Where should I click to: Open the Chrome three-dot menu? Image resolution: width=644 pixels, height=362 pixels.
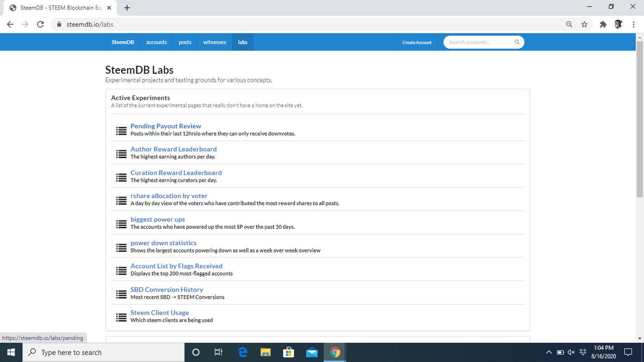(x=633, y=24)
